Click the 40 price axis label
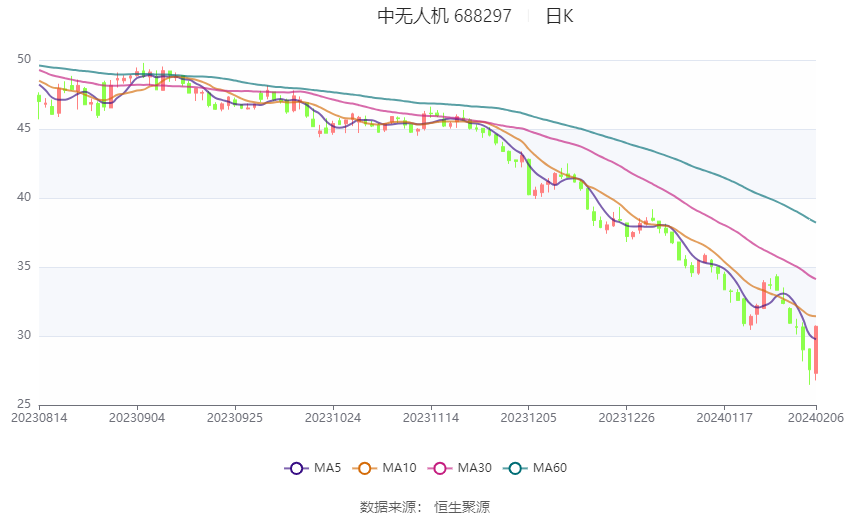The width and height of the screenshot is (850, 517). [24, 198]
